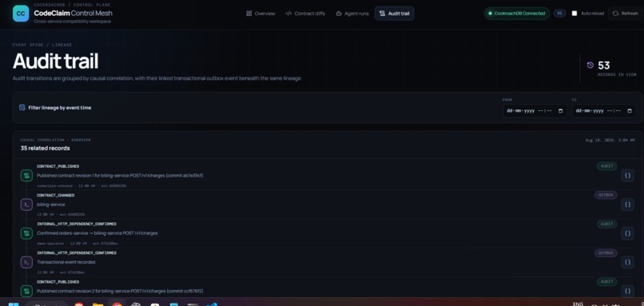Viewport: 644px width, 306px height.
Task: Click the terminal icon for Transactional event recorded
Action: 26,262
